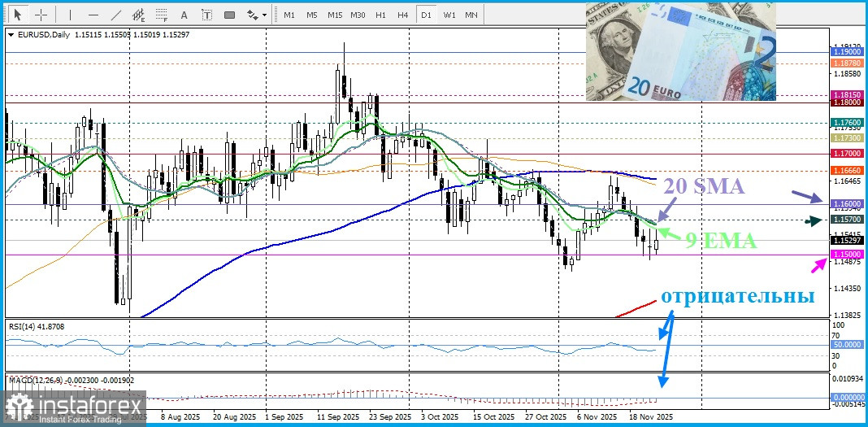Switch chart to M15 timeframe
This screenshot has width=868, height=427.
[335, 15]
